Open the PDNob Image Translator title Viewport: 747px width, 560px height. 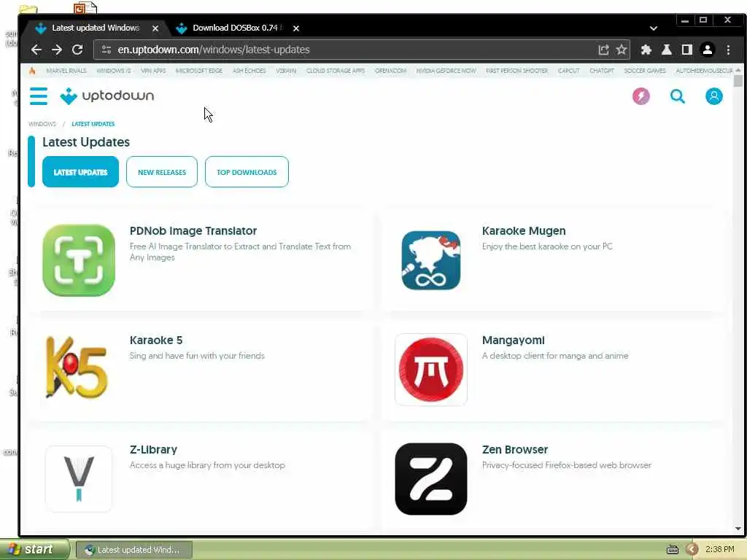click(x=193, y=231)
